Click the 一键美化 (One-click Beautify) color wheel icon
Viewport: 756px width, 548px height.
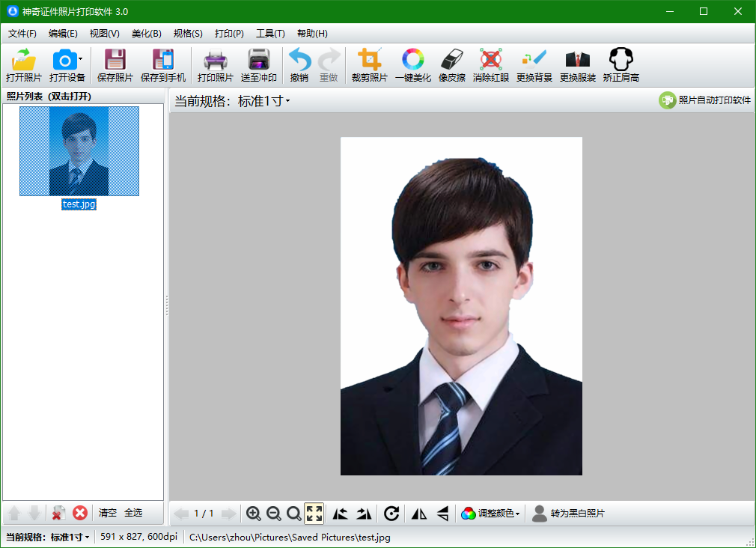point(412,60)
